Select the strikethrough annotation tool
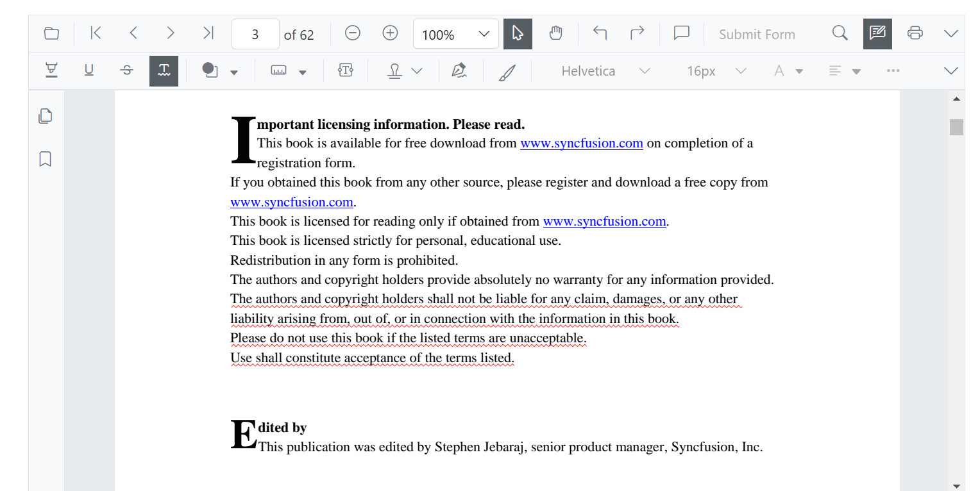Screen dimensions: 980x491 pos(127,71)
